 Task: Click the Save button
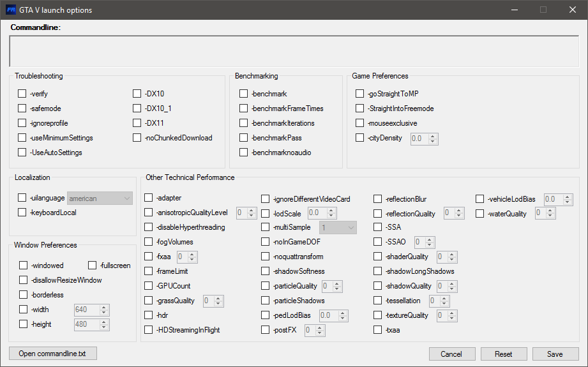coord(555,354)
